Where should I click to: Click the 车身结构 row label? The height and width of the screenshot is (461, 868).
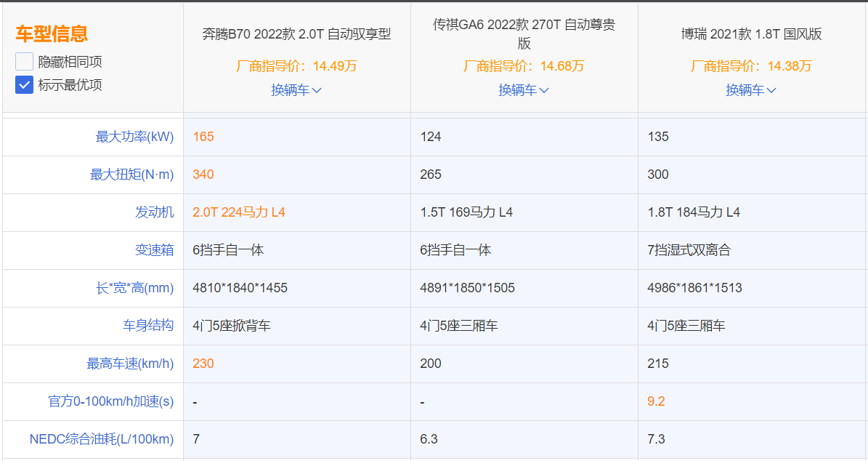click(147, 325)
